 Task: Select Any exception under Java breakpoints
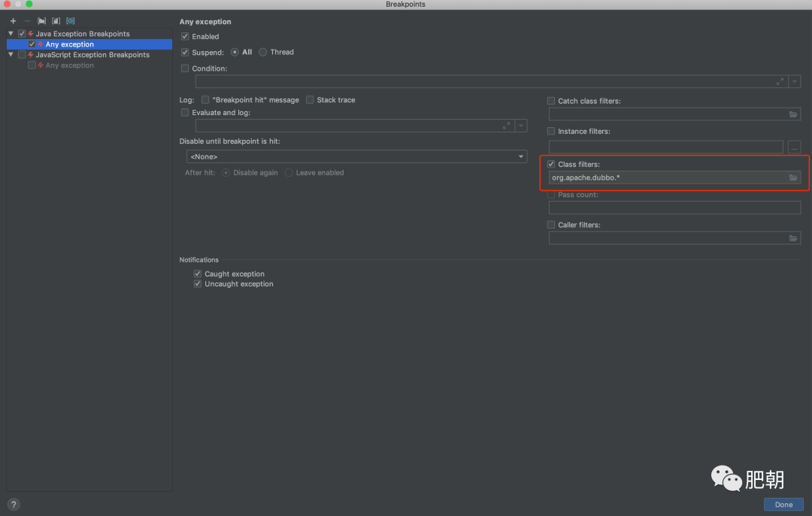point(70,44)
